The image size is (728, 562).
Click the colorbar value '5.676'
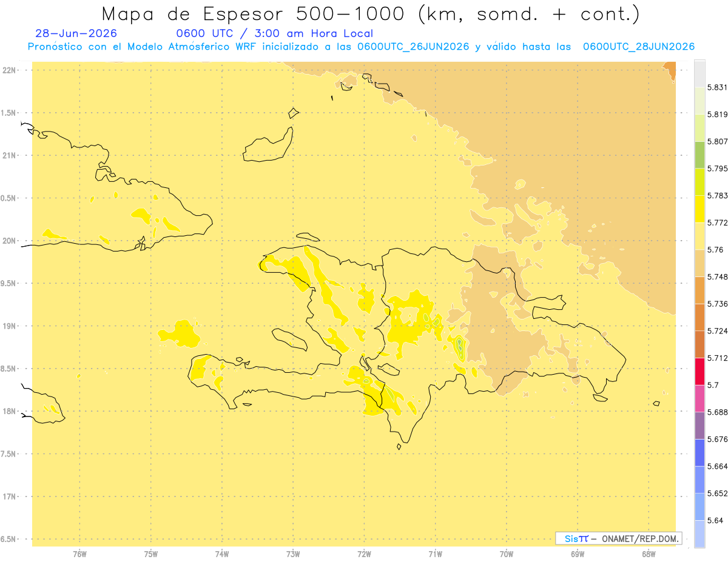[718, 439]
